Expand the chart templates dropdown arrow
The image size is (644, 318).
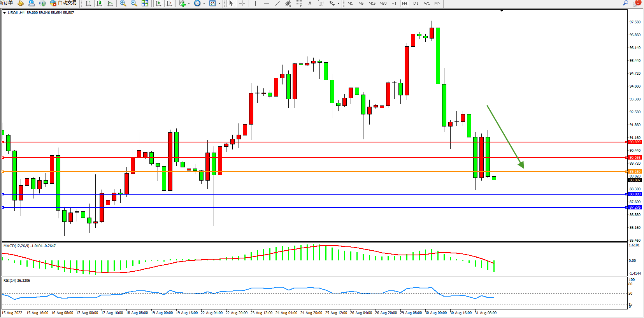click(219, 4)
